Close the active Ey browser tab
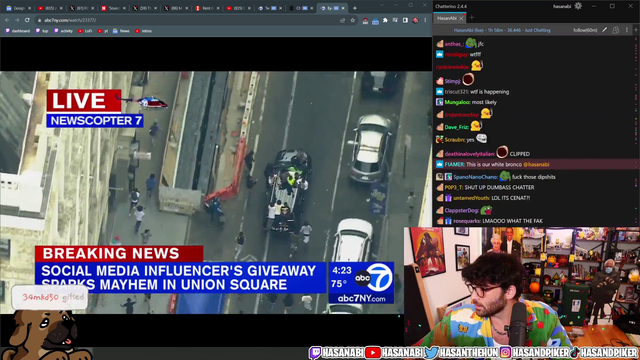Screen dimensions: 640x360 pos(343,8)
